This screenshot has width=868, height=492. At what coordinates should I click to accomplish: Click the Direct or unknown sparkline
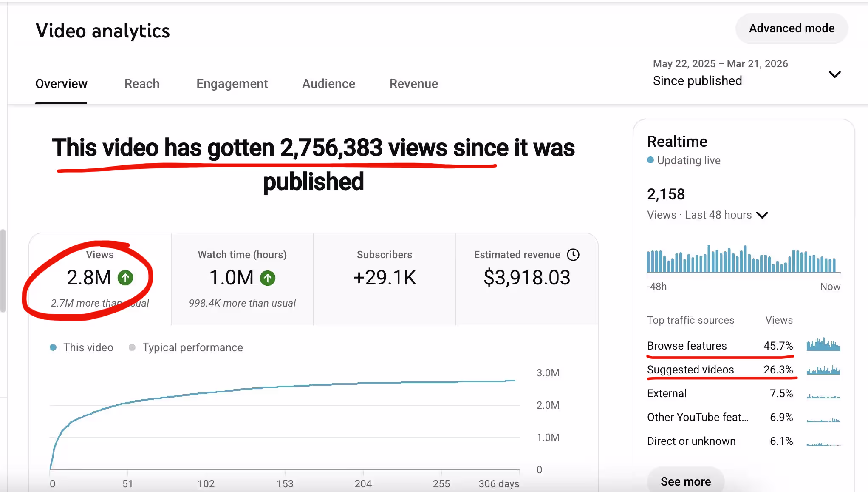pyautogui.click(x=823, y=444)
